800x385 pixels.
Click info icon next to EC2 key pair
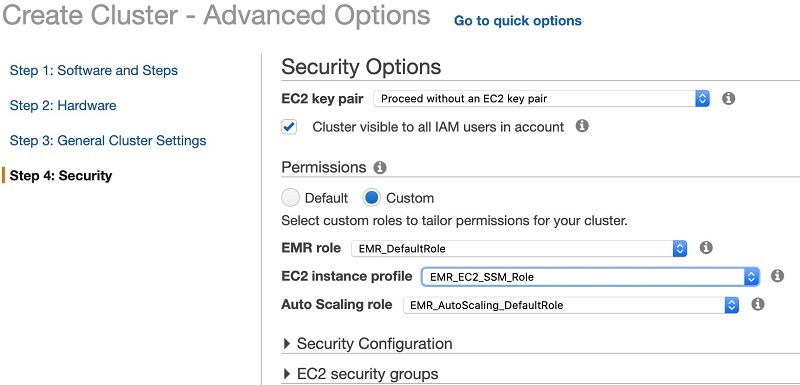pyautogui.click(x=729, y=98)
